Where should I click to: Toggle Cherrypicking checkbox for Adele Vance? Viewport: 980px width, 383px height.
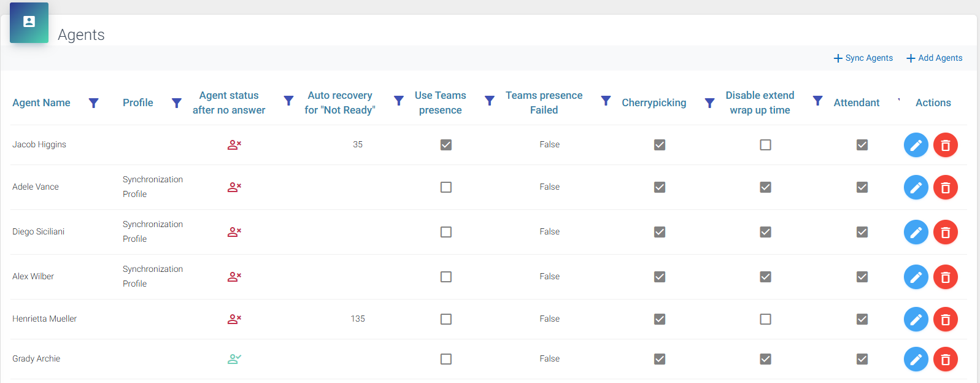[x=660, y=187]
